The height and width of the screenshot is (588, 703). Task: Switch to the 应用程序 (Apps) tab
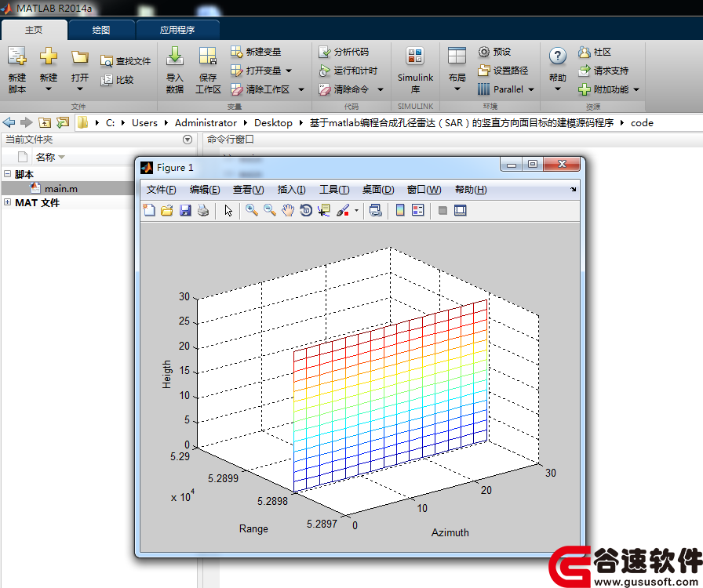[x=177, y=30]
